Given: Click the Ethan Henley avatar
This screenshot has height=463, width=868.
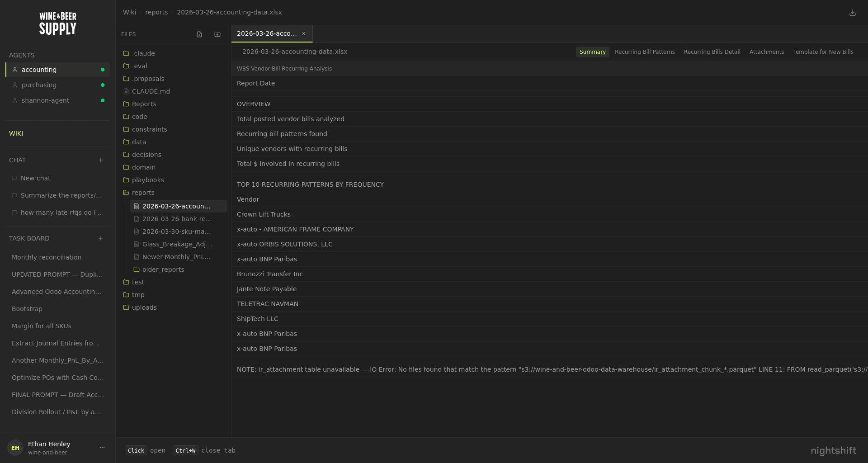Looking at the screenshot, I should click(15, 447).
